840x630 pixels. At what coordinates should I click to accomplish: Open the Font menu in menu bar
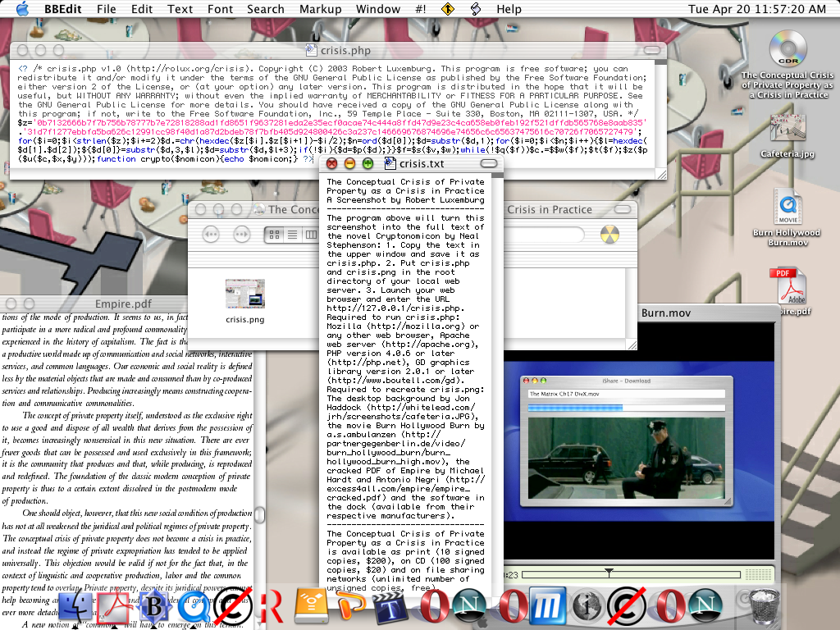[x=220, y=9]
